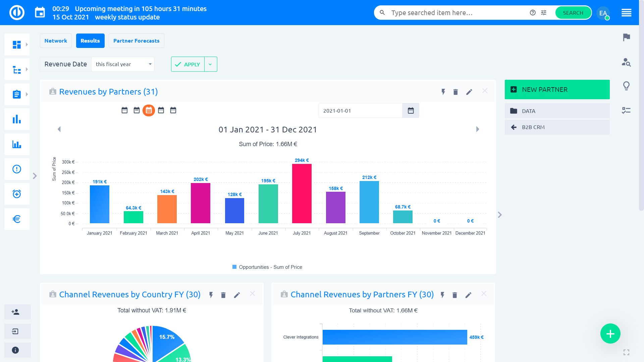Open the APPLY button dropdown arrow
This screenshot has width=644, height=362.
(211, 64)
